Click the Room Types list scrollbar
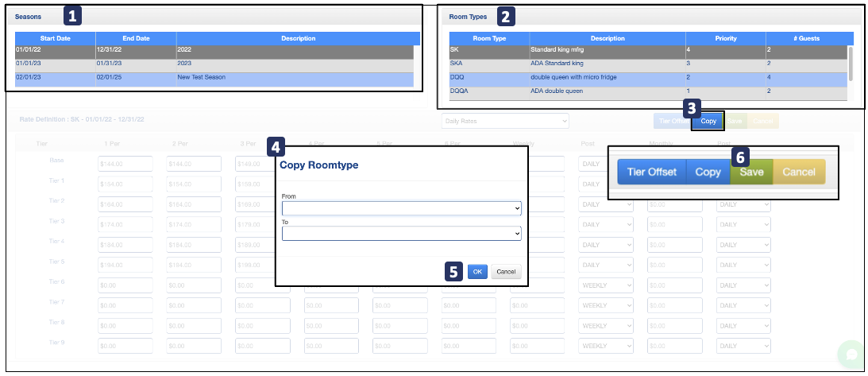868x376 pixels. pos(851,64)
